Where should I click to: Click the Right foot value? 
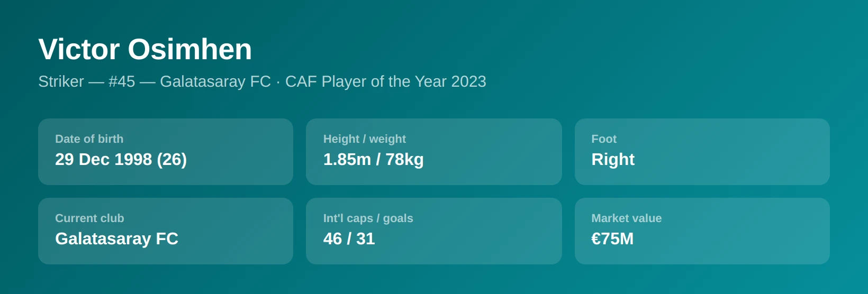[613, 159]
